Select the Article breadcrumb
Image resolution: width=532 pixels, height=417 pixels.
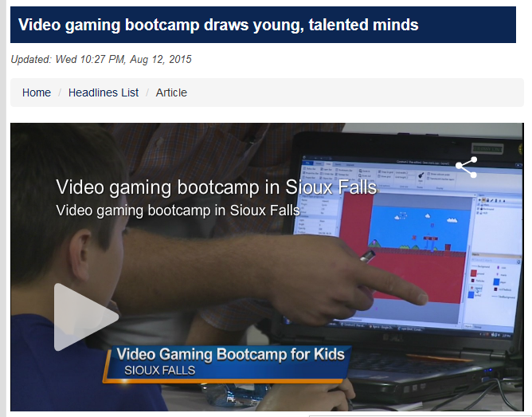(171, 92)
